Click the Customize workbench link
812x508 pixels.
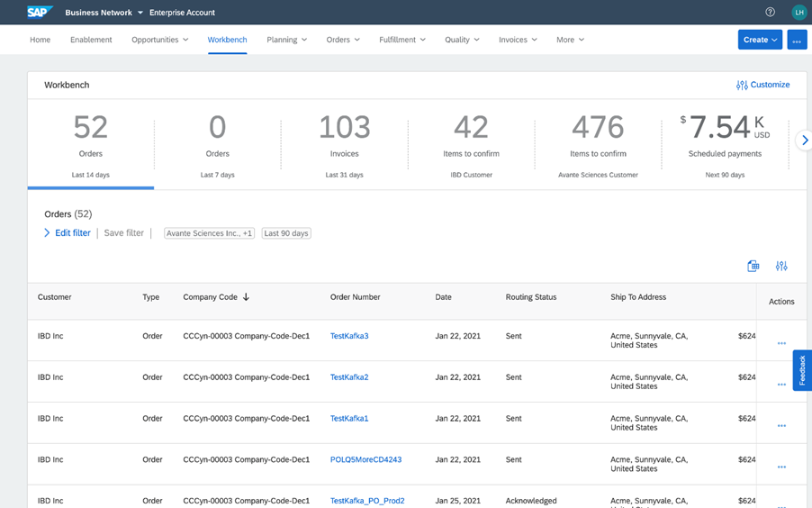(x=762, y=85)
